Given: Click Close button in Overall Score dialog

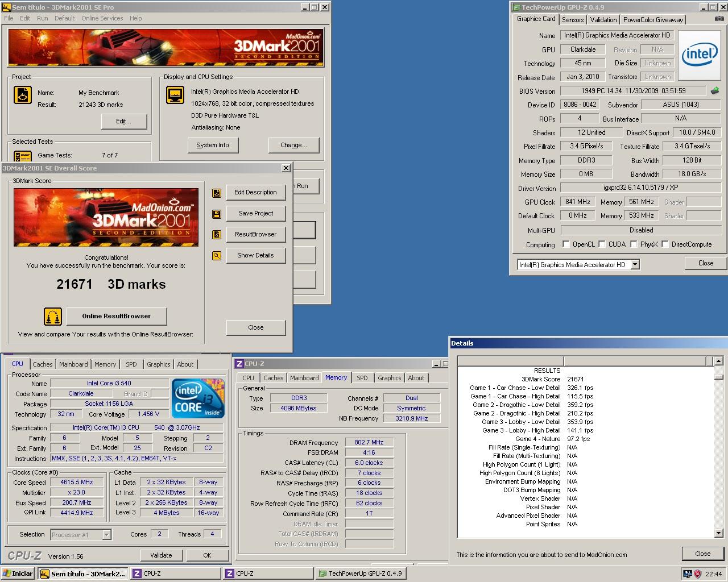Looking at the screenshot, I should click(256, 327).
